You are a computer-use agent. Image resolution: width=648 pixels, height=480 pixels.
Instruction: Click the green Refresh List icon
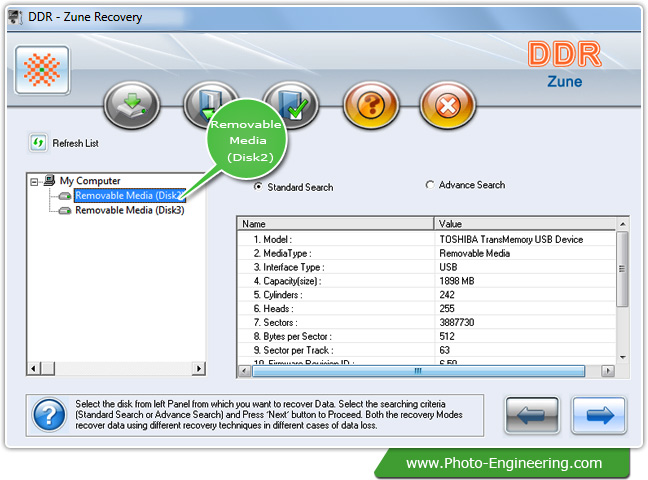click(38, 143)
